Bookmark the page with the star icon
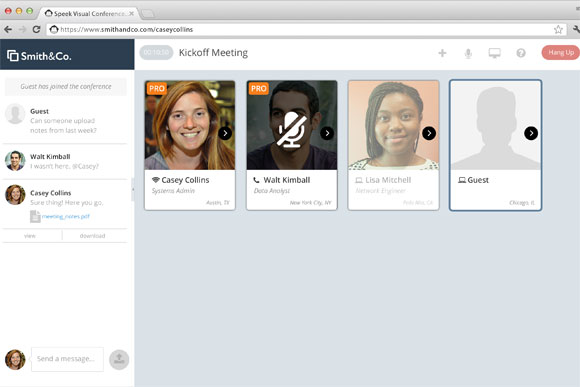Screen dimensions: 580x387 point(558,30)
